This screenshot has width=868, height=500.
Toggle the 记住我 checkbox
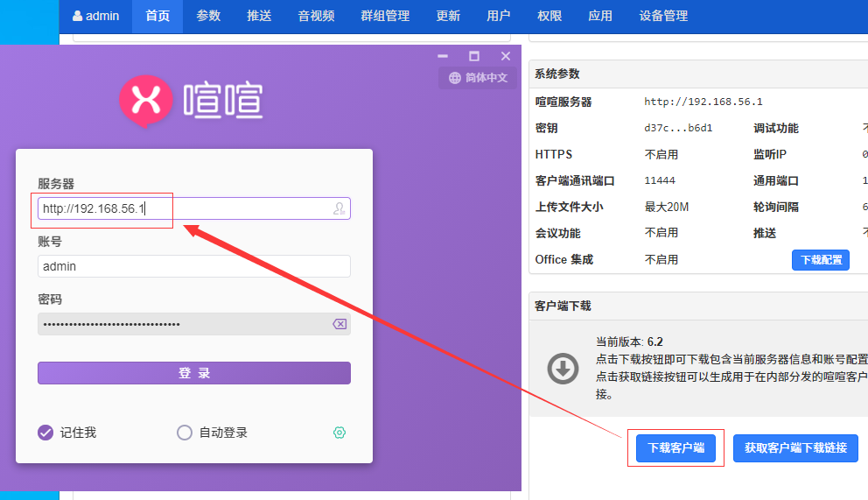pyautogui.click(x=45, y=433)
